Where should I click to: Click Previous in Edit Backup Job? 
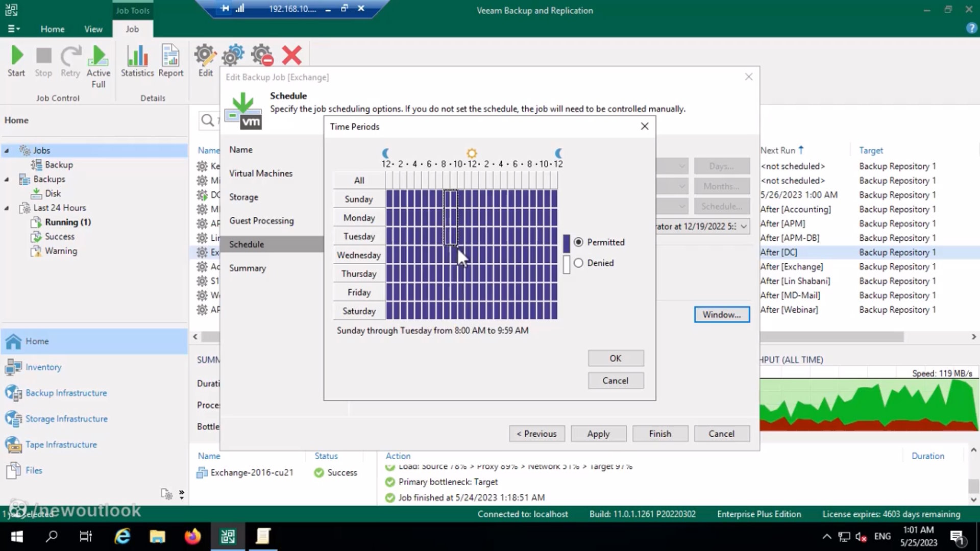click(536, 434)
